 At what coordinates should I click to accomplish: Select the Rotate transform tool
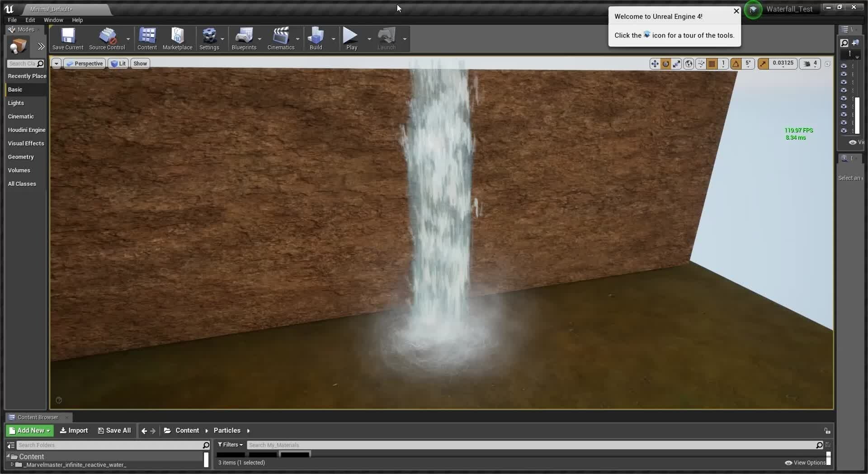pyautogui.click(x=666, y=63)
